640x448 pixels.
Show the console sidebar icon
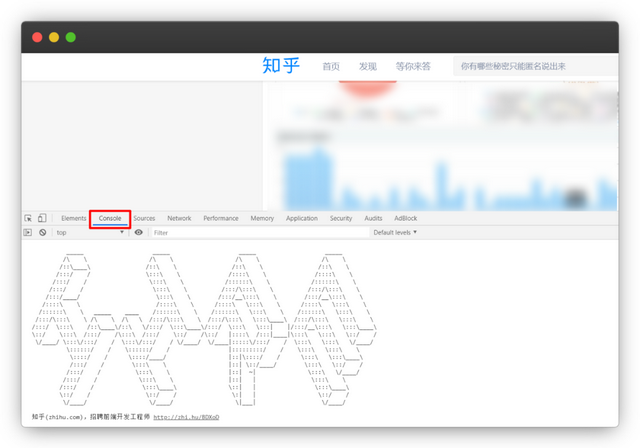27,233
